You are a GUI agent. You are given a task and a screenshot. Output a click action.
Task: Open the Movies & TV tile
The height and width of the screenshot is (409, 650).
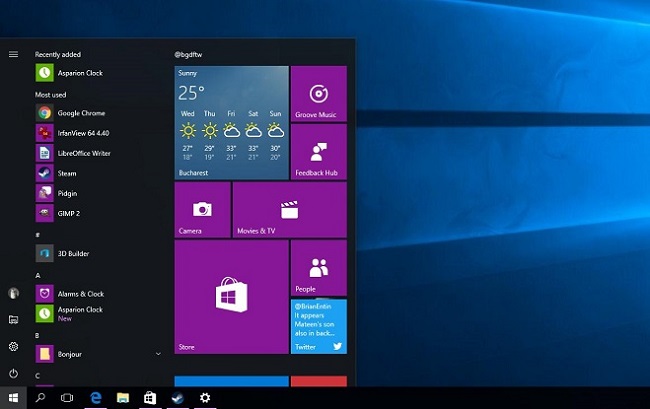click(x=290, y=210)
